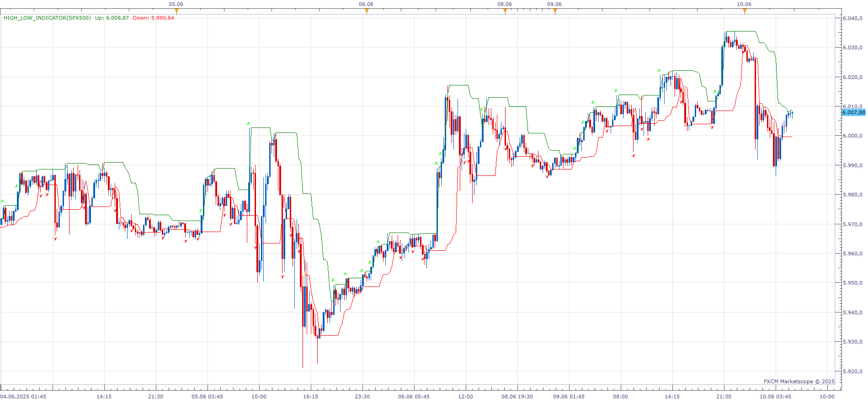
Task: Click the 6.040,0 price axis label
Action: click(x=852, y=18)
